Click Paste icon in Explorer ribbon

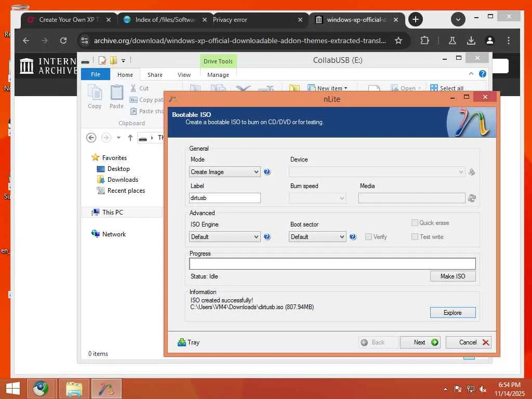click(116, 97)
